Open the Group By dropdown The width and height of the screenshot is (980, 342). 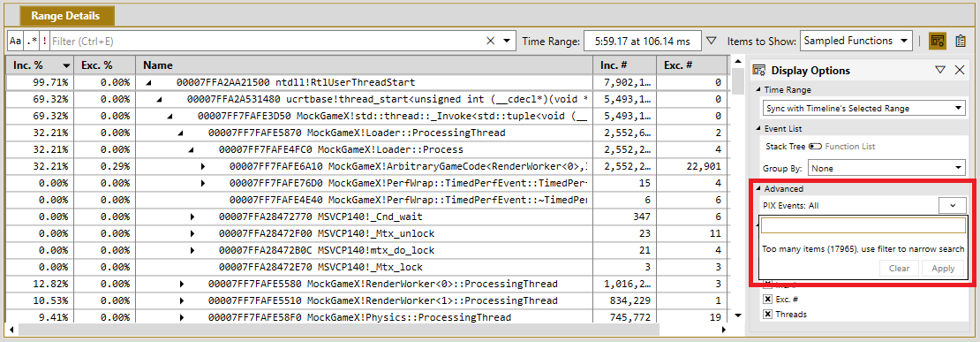click(x=887, y=168)
